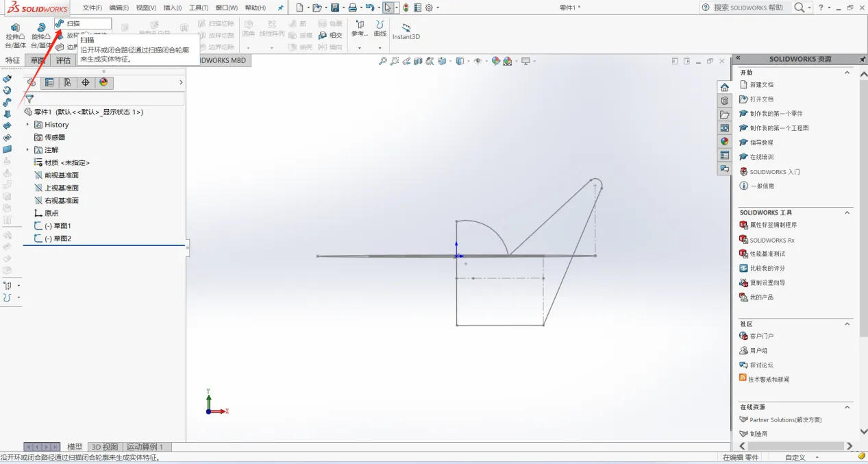The image size is (868, 464).
Task: Click the Zoom to Fit magnifier icon
Action: click(x=383, y=61)
